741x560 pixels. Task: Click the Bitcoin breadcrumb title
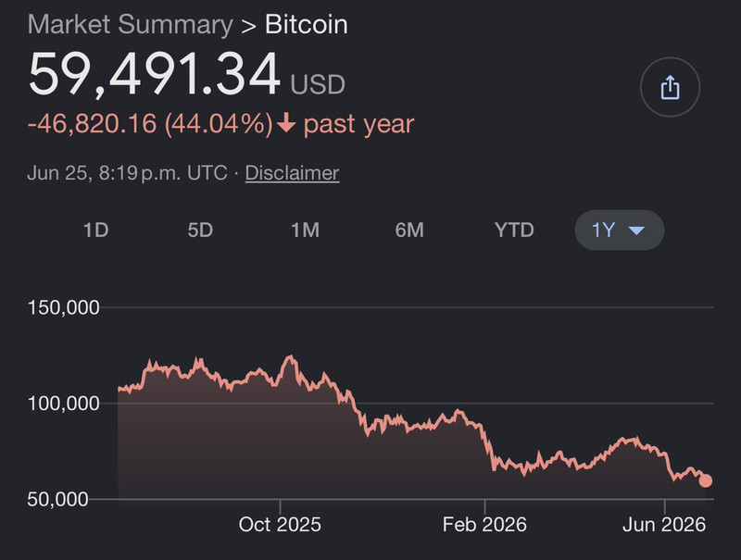click(x=307, y=25)
